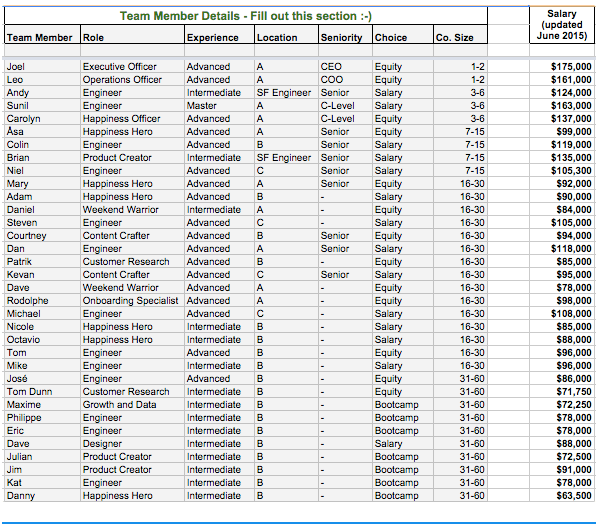The height and width of the screenshot is (524, 600).
Task: Click Åsa's salary $99,000
Action: [562, 132]
